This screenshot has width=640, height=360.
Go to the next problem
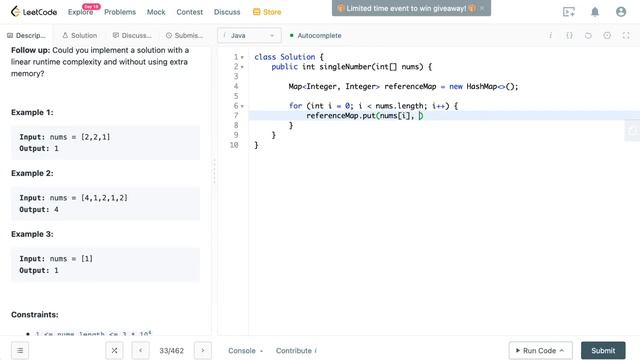(x=202, y=351)
